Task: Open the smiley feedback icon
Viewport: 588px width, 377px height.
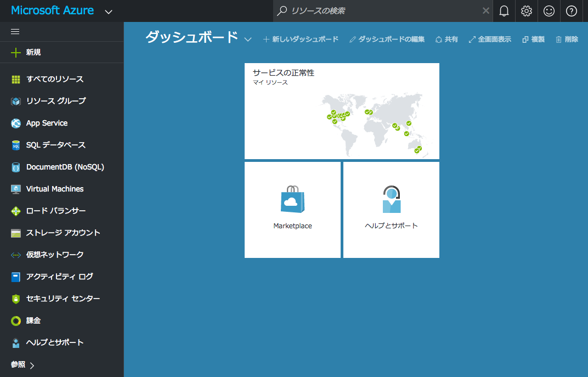Action: pyautogui.click(x=549, y=10)
